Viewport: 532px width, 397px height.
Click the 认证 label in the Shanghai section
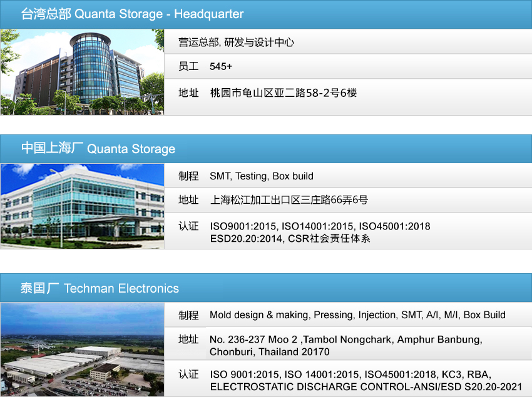click(x=188, y=226)
